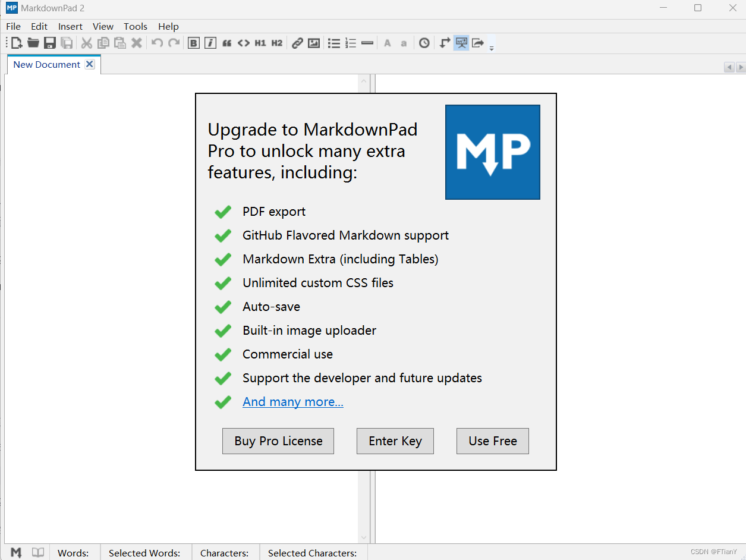
Task: Insert an image with the picture icon
Action: (314, 43)
